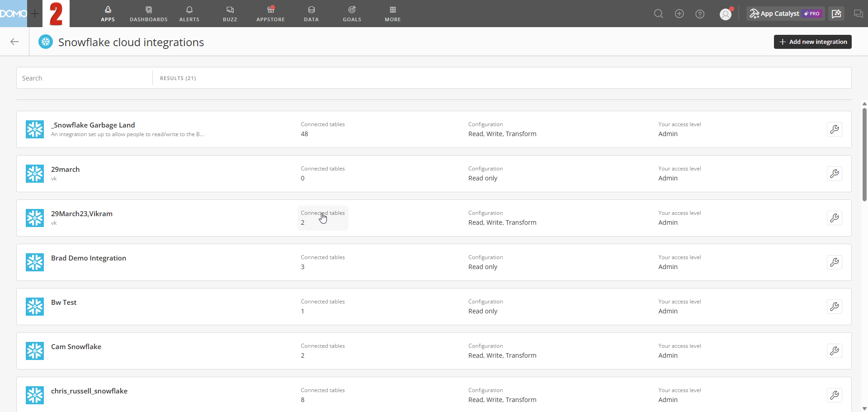Open App Catalyst PRO
Image resolution: width=868 pixels, height=412 pixels.
point(786,14)
